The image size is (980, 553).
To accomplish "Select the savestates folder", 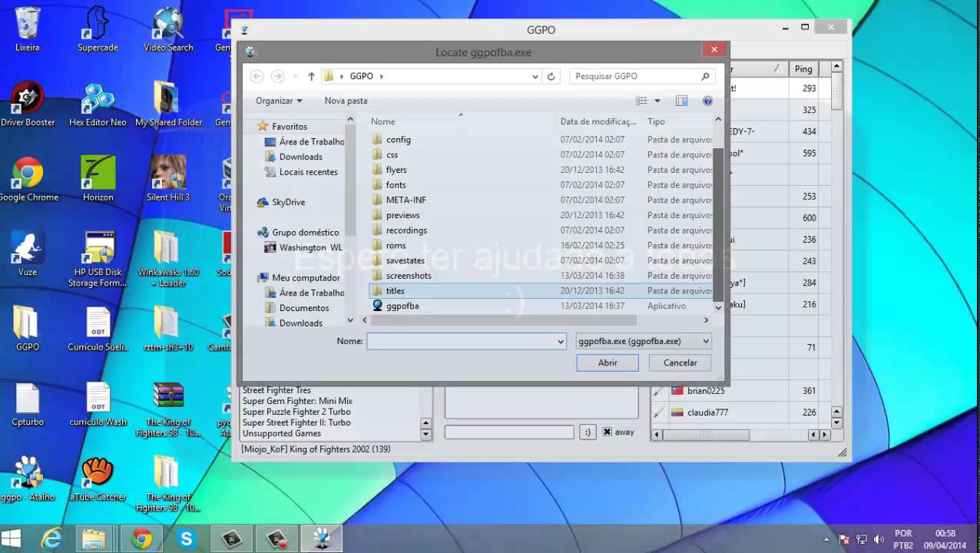I will [x=405, y=260].
